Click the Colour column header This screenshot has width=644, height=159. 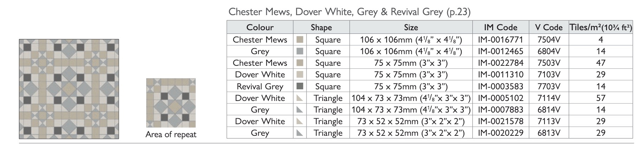coord(260,27)
